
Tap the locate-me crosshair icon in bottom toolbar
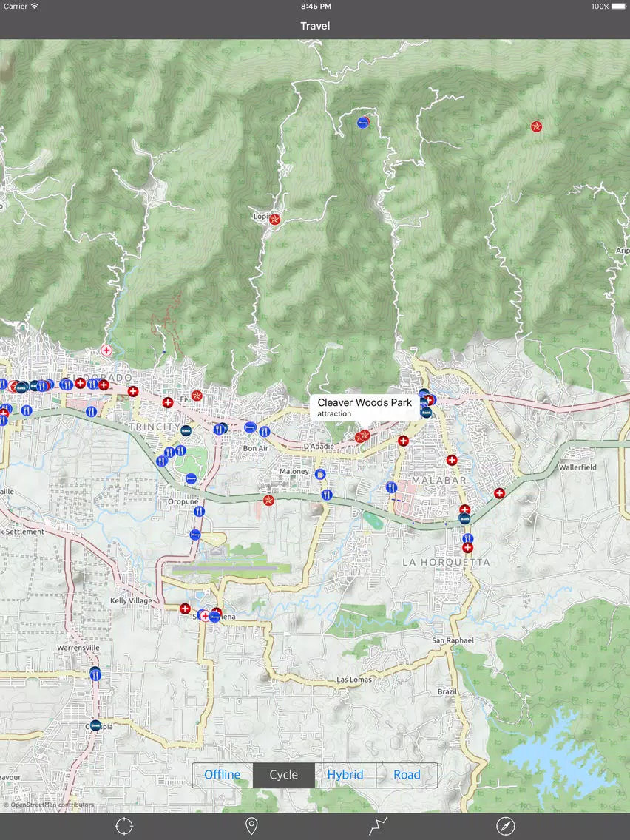tap(124, 826)
